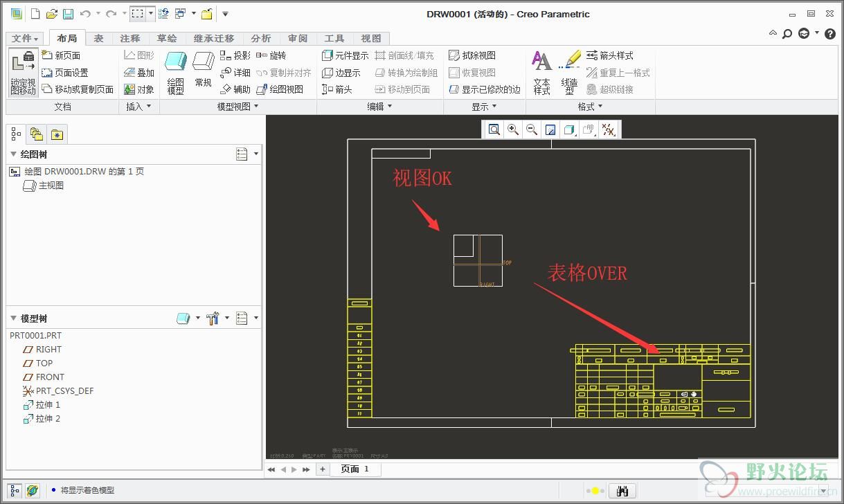
Task: Click the Repaint icon in graphics toolbar
Action: pyautogui.click(x=550, y=129)
